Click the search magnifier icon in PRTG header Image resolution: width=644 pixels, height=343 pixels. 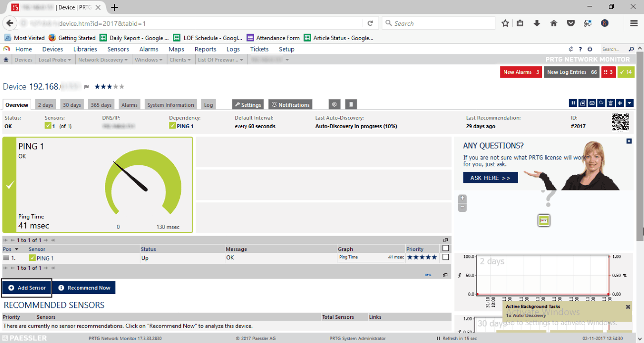coord(631,49)
